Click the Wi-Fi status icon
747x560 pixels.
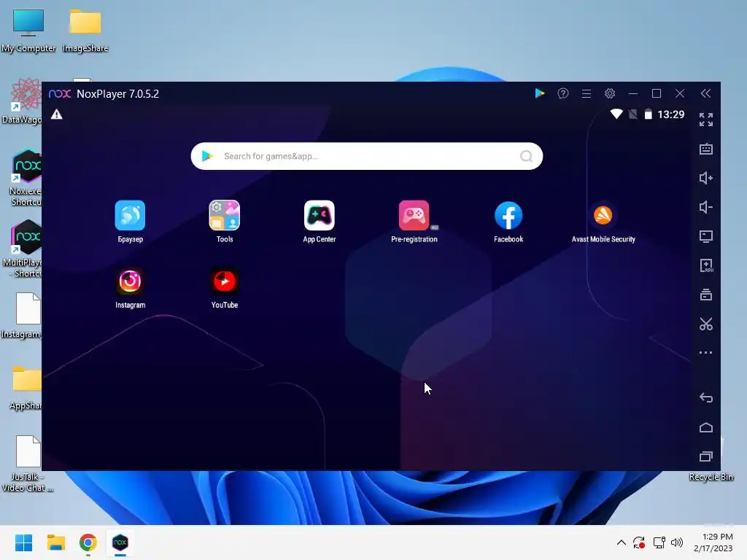point(616,114)
